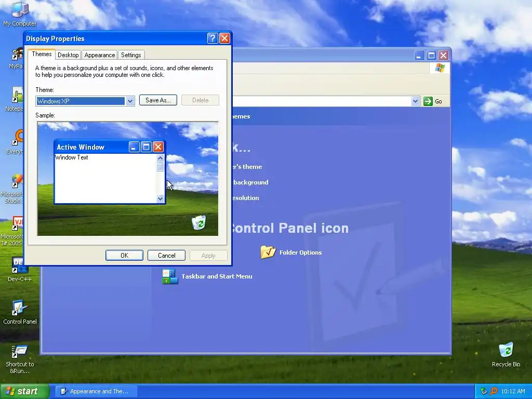The image size is (532, 399).
Task: Click the computer's theme task link
Action: point(247,167)
